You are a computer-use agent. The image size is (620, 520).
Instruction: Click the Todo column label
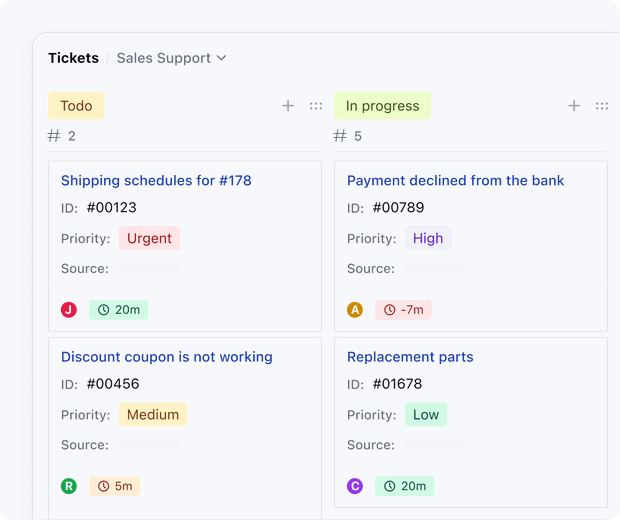[x=76, y=106]
